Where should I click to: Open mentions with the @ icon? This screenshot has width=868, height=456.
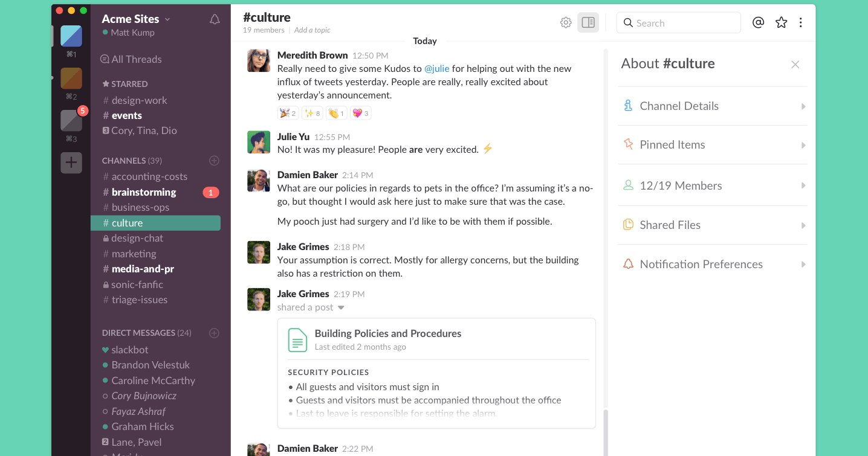click(758, 23)
